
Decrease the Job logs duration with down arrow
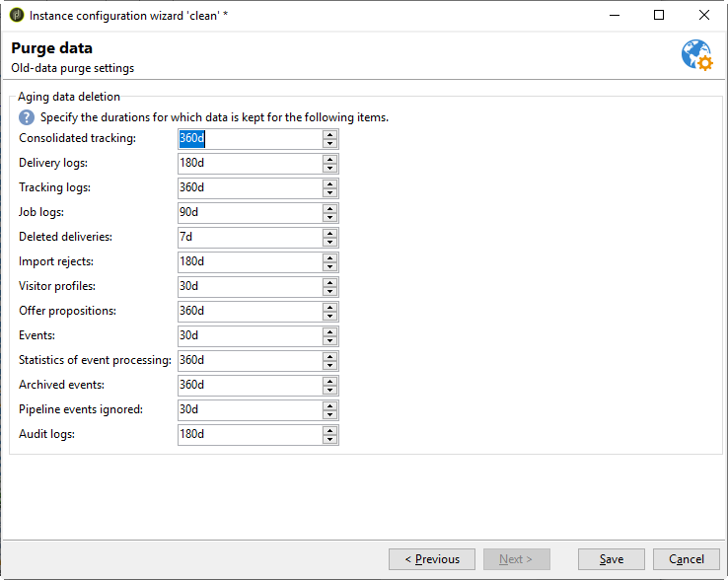tap(329, 217)
